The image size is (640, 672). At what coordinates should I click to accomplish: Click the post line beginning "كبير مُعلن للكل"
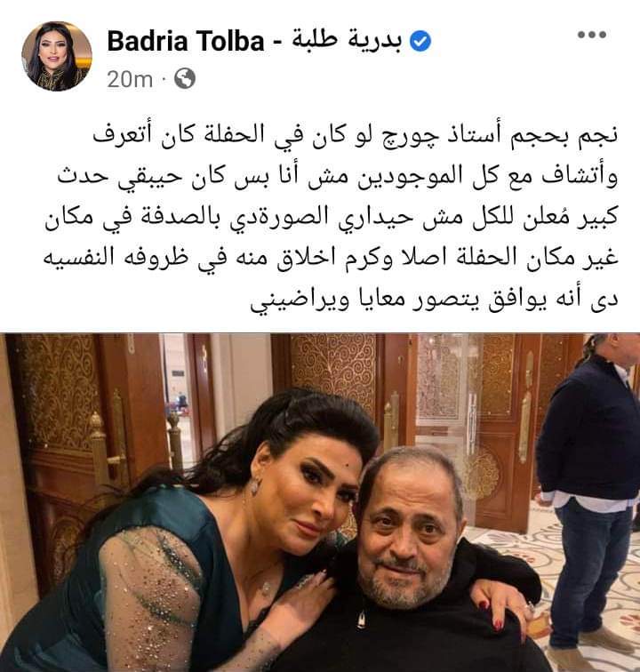[x=332, y=218]
